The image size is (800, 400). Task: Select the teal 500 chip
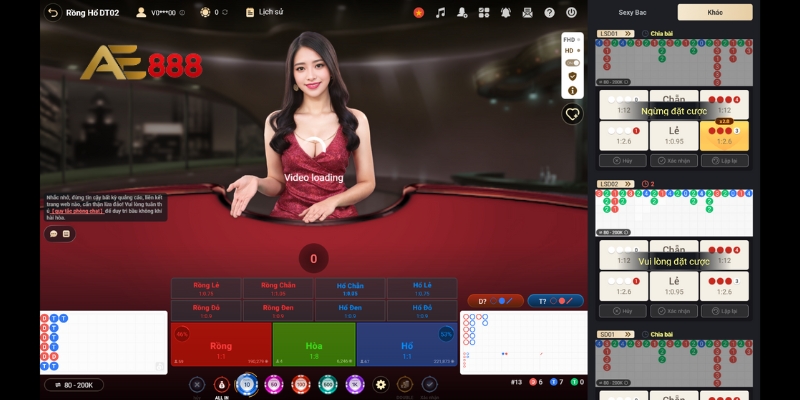tap(328, 385)
